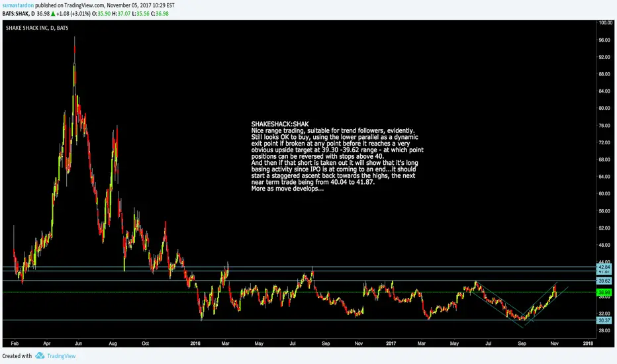Screen dimensions: 617x364
Task: Click the 84.00 price axis label
Action: (x=604, y=91)
